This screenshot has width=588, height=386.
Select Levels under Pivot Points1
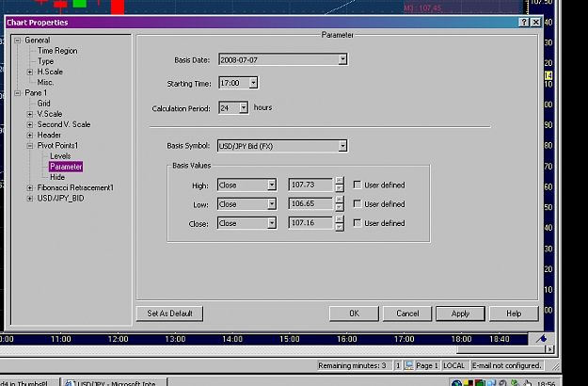[x=60, y=156]
